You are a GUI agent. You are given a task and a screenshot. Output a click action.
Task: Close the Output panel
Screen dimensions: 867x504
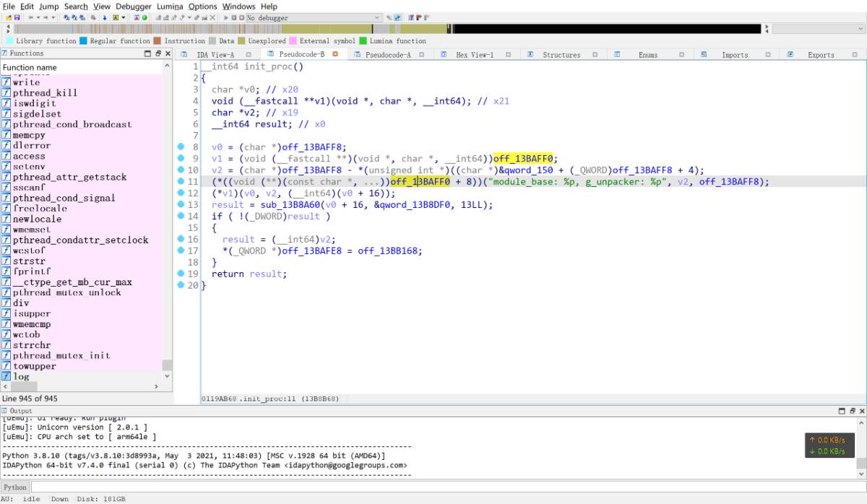863,411
